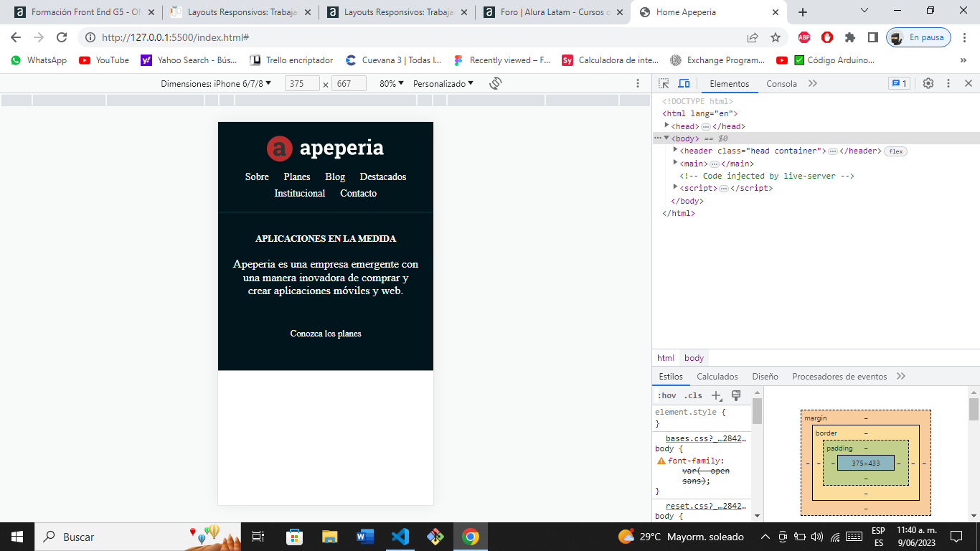The image size is (980, 551).
Task: Open Dimensiones iPhone 6/7/8 dropdown
Action: [x=216, y=84]
